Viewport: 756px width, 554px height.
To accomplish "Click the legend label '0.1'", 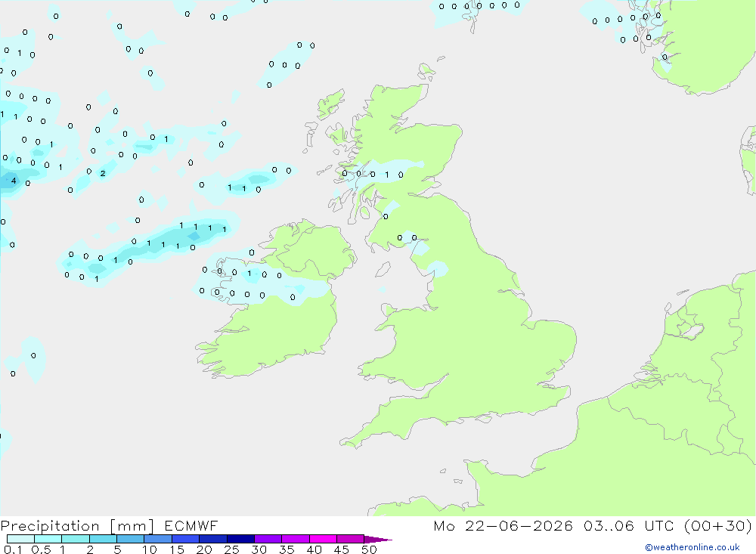I will [13, 549].
